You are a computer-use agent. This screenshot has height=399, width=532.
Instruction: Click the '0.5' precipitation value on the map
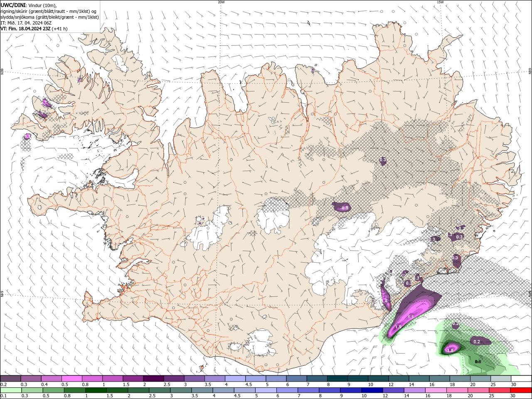pyautogui.click(x=345, y=208)
